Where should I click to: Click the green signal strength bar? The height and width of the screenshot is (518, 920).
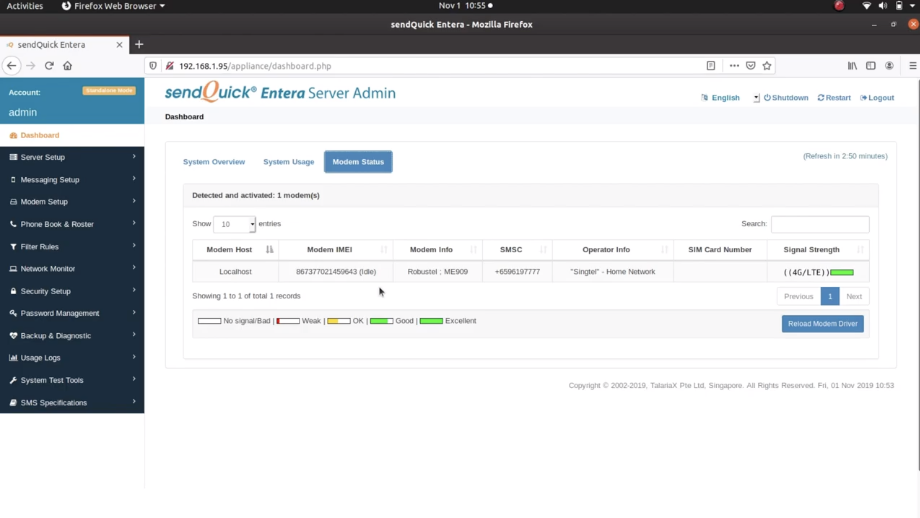pos(842,272)
